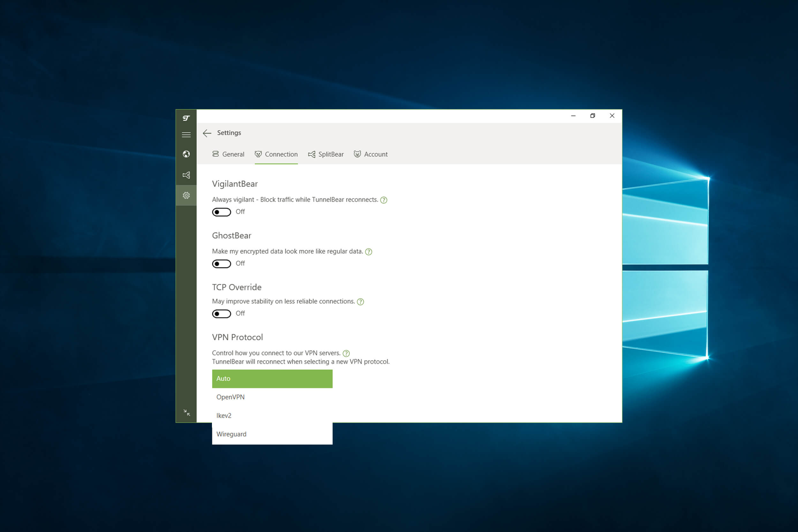Image resolution: width=798 pixels, height=532 pixels.
Task: Click the VPN Protocol heading
Action: (237, 337)
